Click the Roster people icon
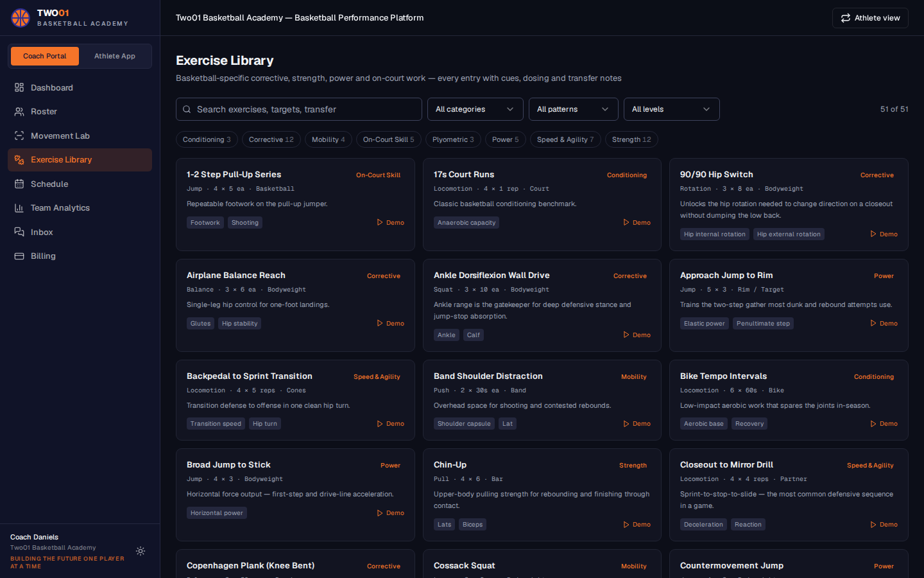The width and height of the screenshot is (924, 578). pos(19,112)
